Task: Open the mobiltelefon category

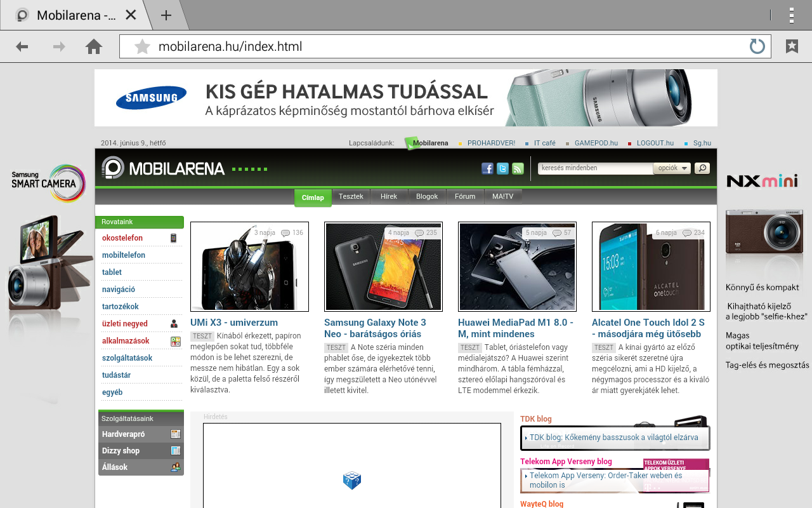Action: pos(124,255)
